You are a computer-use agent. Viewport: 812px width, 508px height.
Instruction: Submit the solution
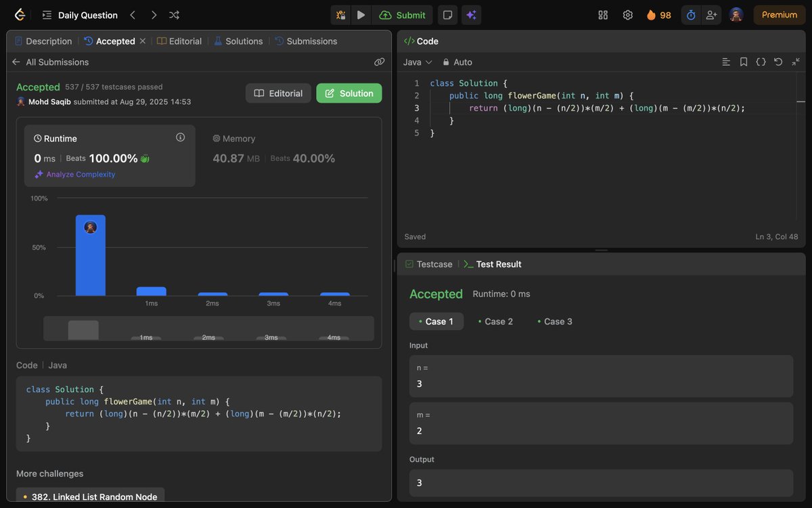(403, 15)
